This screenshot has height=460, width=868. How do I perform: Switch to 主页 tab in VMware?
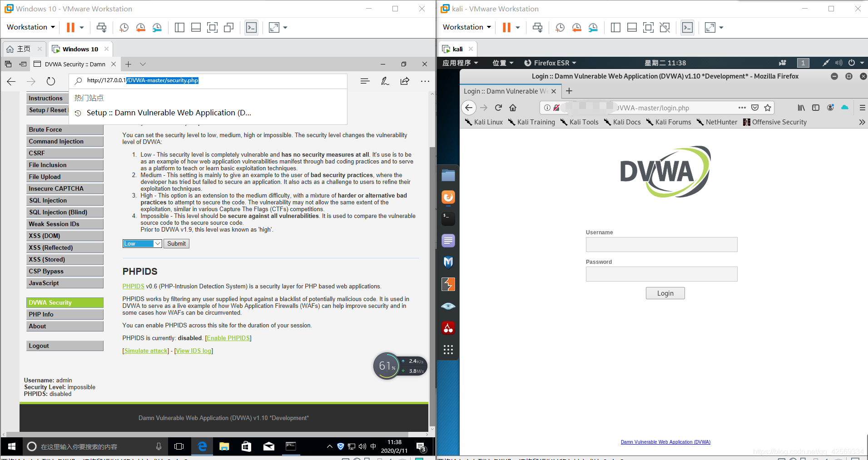pyautogui.click(x=24, y=49)
